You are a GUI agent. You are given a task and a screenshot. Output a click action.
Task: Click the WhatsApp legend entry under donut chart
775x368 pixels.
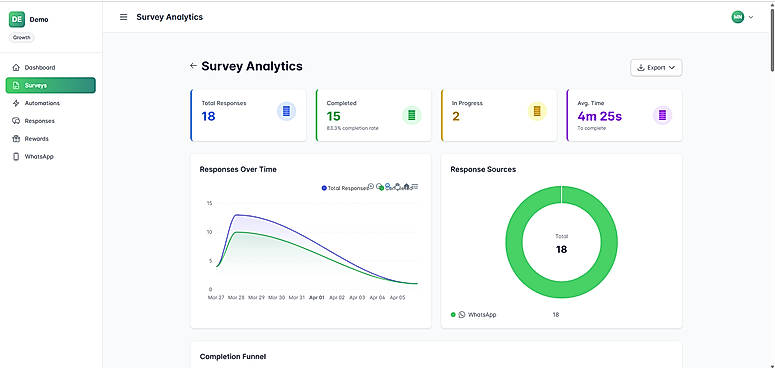coord(474,315)
